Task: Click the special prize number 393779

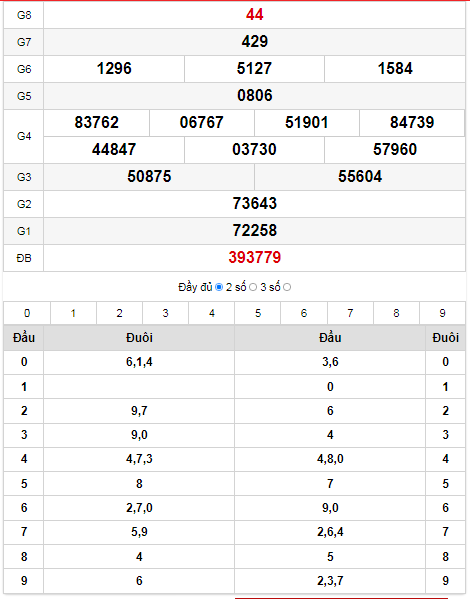Action: [x=254, y=257]
